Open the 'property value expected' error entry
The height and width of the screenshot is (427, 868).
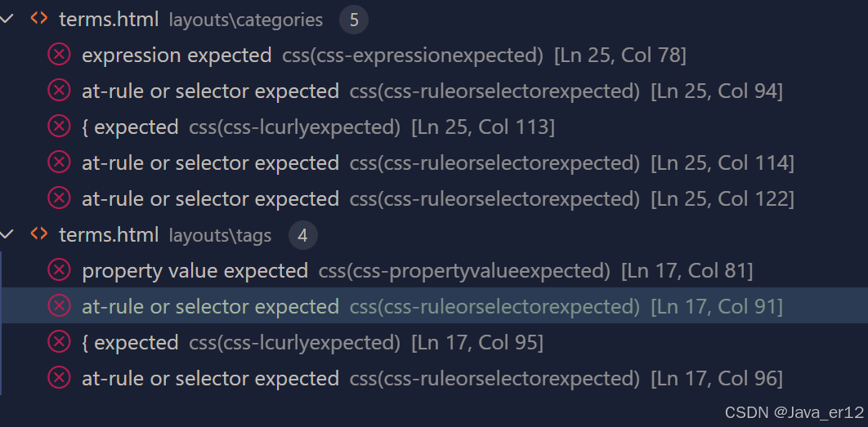(195, 271)
